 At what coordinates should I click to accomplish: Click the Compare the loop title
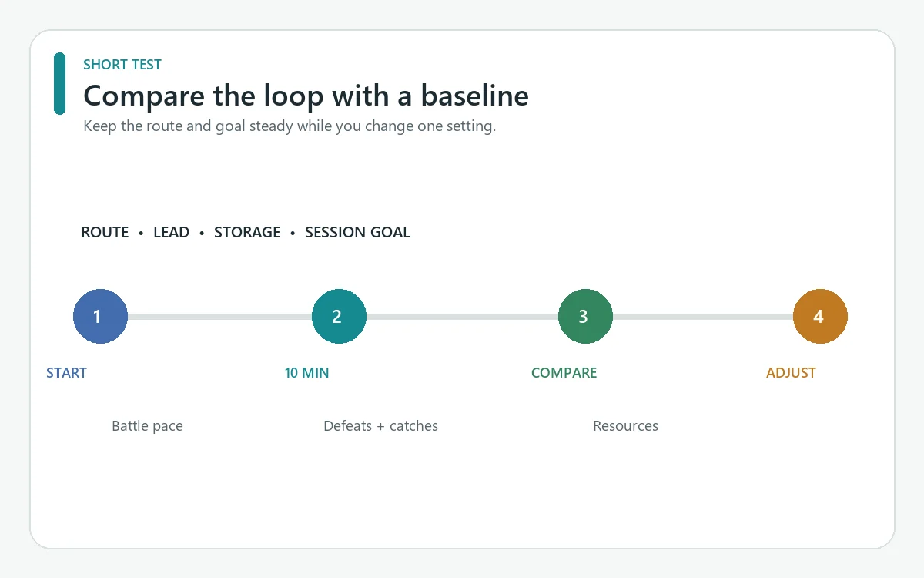306,96
